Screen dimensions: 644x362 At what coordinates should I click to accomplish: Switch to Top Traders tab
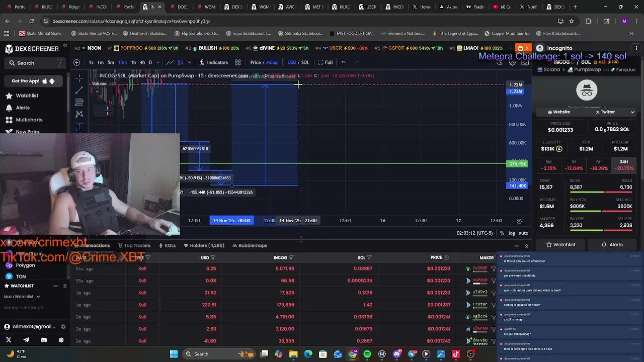pos(134,245)
